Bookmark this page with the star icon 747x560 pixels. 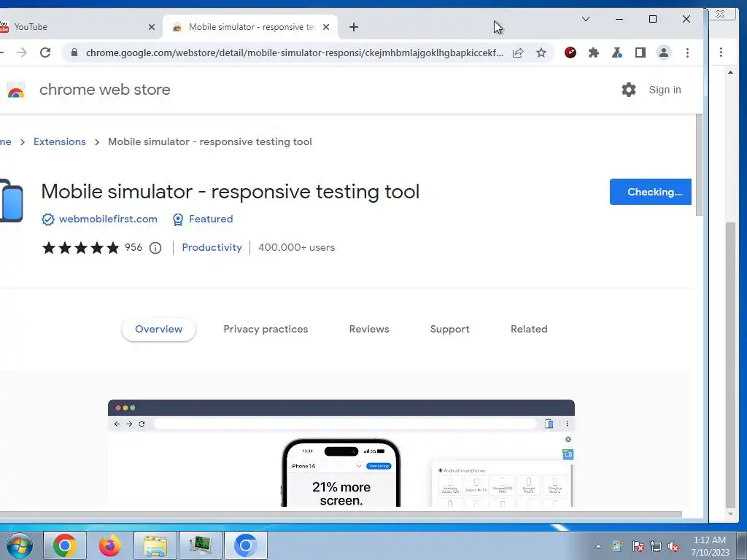[x=541, y=52]
